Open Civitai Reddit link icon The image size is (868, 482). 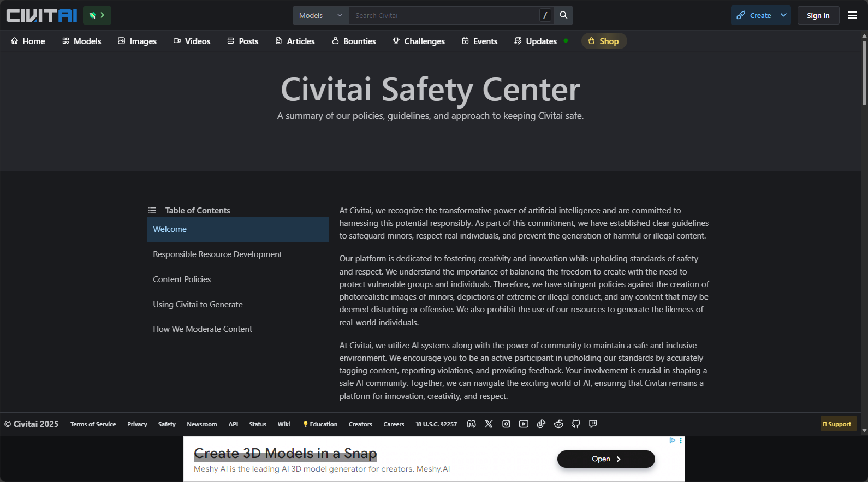558,424
